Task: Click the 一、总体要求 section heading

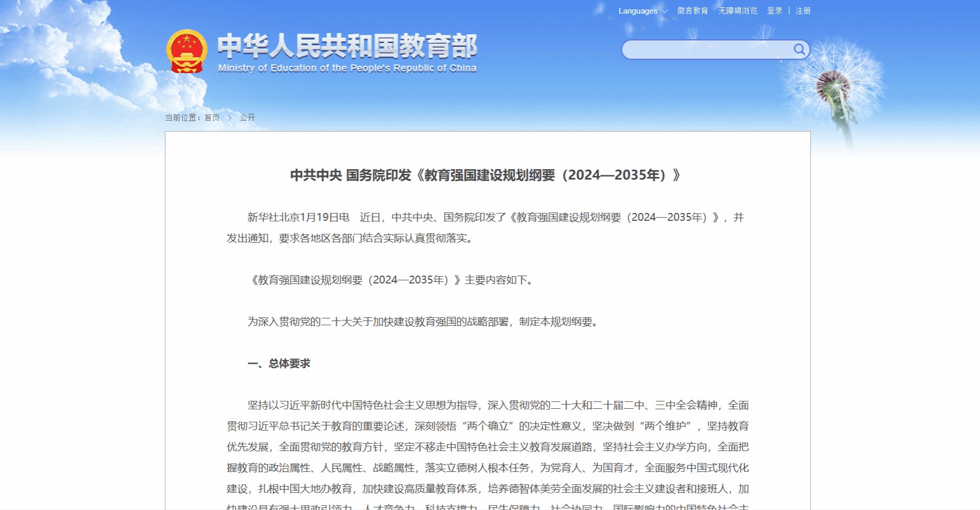Action: 279,363
